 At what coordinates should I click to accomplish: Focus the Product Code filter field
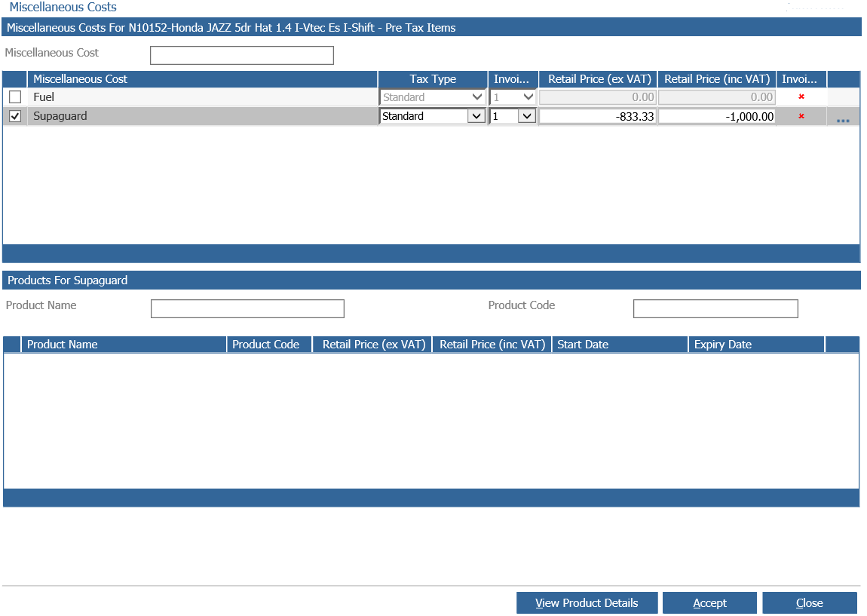[x=715, y=308]
